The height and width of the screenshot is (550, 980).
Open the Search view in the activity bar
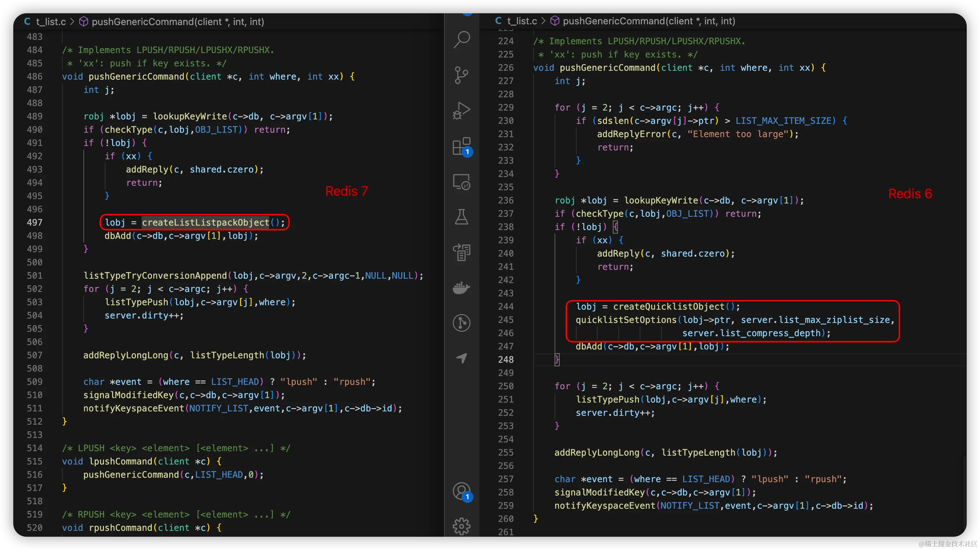[462, 39]
